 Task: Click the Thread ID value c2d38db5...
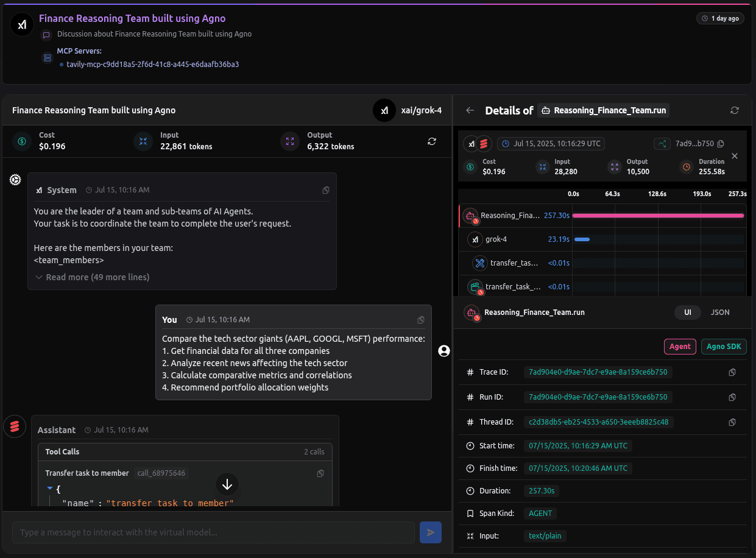click(599, 422)
